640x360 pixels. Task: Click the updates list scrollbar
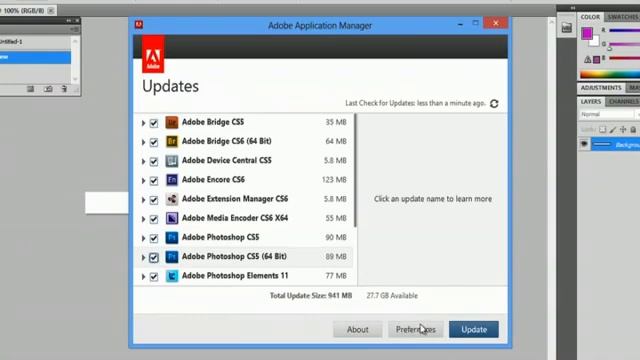[355, 171]
